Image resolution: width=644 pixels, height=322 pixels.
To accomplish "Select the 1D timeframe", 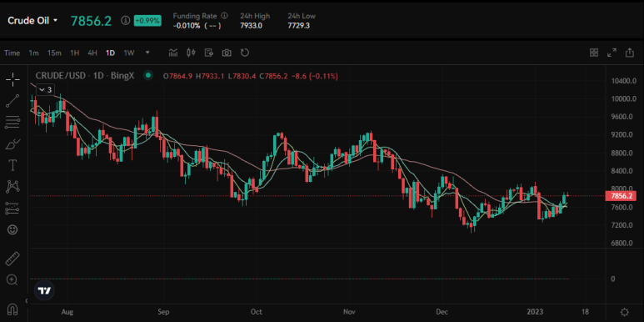I will point(110,53).
